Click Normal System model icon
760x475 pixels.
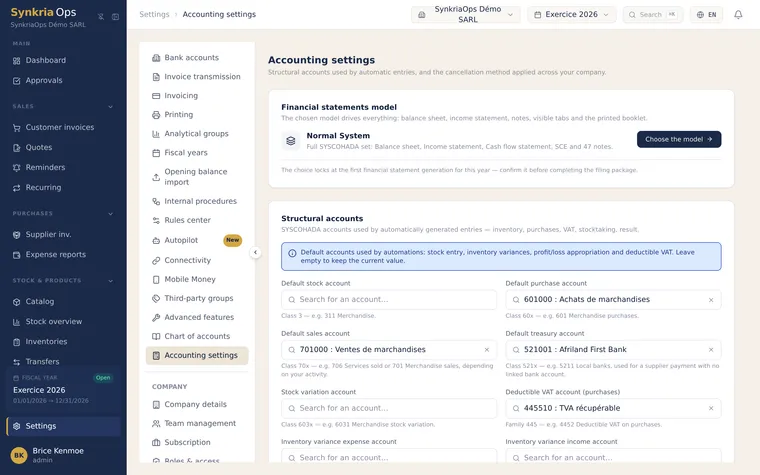pyautogui.click(x=291, y=141)
